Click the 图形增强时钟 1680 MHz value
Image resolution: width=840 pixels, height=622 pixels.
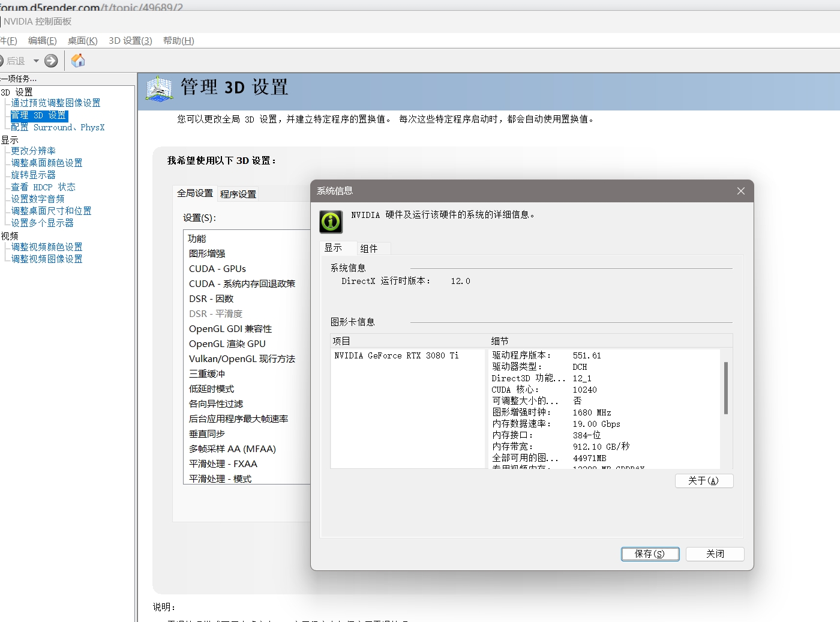(592, 412)
